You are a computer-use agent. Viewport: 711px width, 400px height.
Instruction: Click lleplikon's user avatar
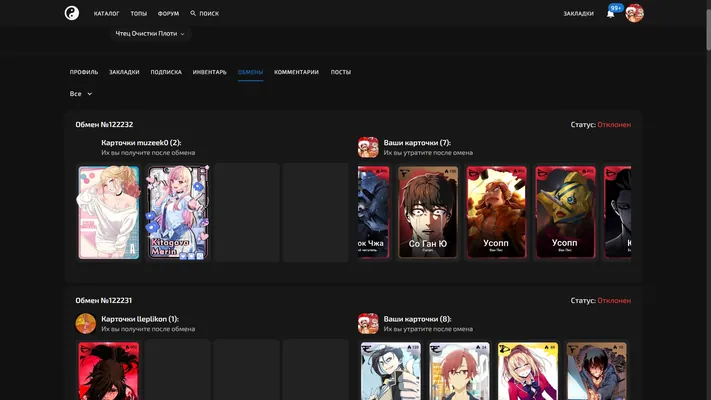pyautogui.click(x=86, y=323)
